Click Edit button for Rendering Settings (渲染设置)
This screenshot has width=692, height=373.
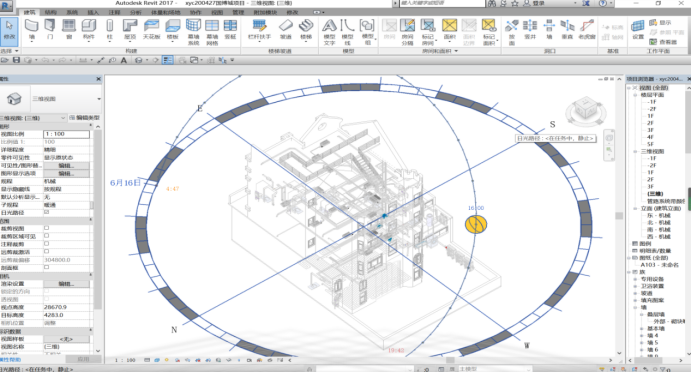pos(66,283)
